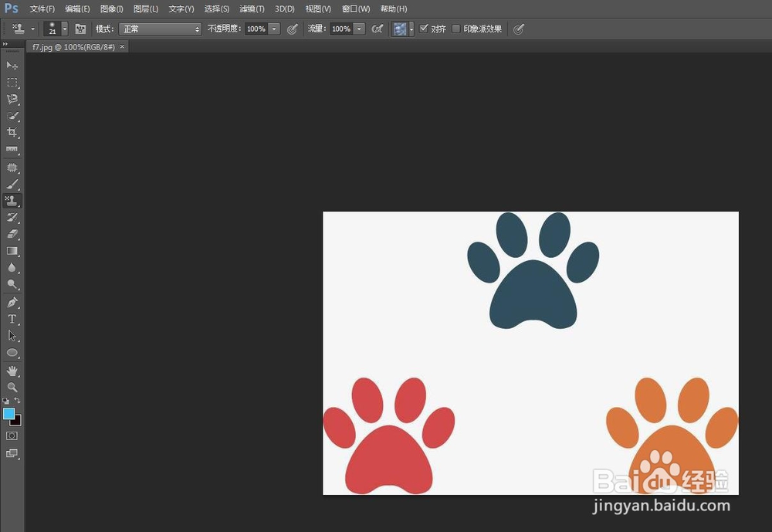The width and height of the screenshot is (772, 532).
Task: Open the 不透明度 slider dropdown arrow
Action: pos(275,29)
